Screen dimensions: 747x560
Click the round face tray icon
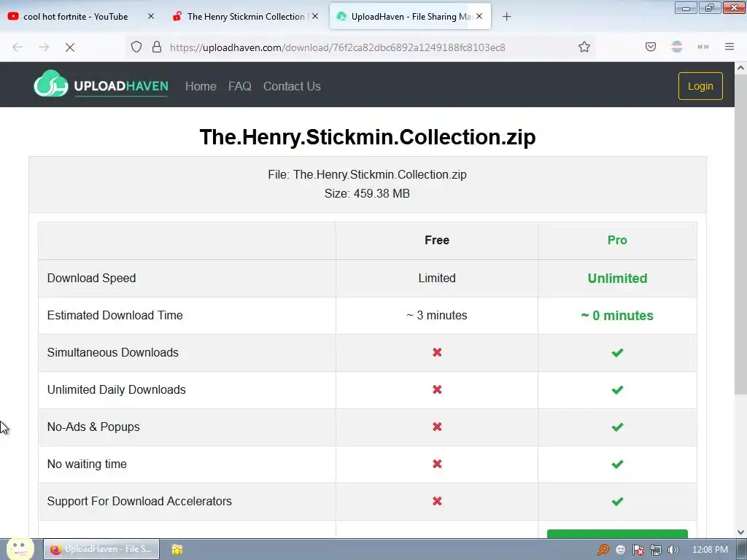pos(620,550)
